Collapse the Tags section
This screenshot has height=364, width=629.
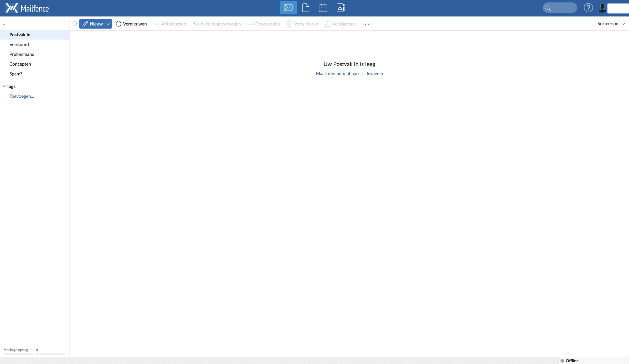pos(4,86)
